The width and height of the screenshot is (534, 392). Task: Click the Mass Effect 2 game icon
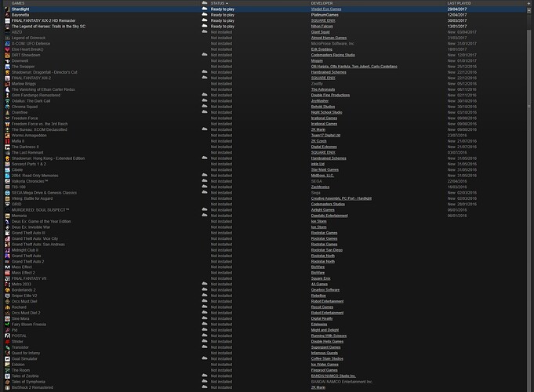coord(6,272)
